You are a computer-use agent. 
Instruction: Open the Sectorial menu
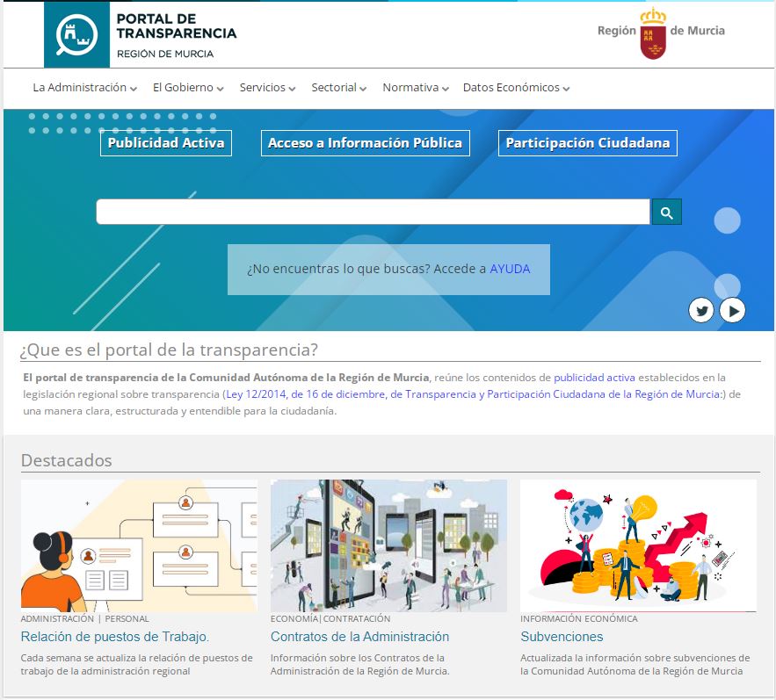point(338,88)
